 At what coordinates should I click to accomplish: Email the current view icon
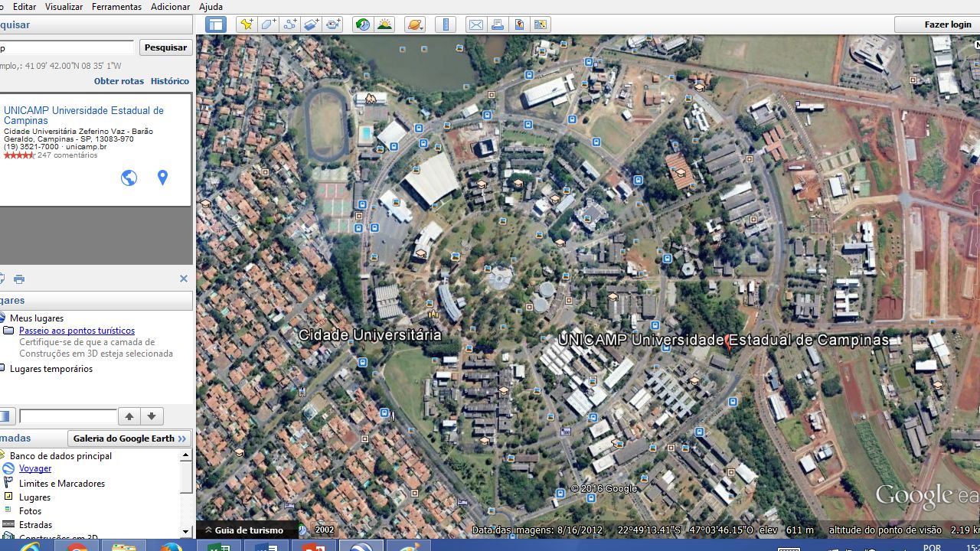pyautogui.click(x=476, y=24)
